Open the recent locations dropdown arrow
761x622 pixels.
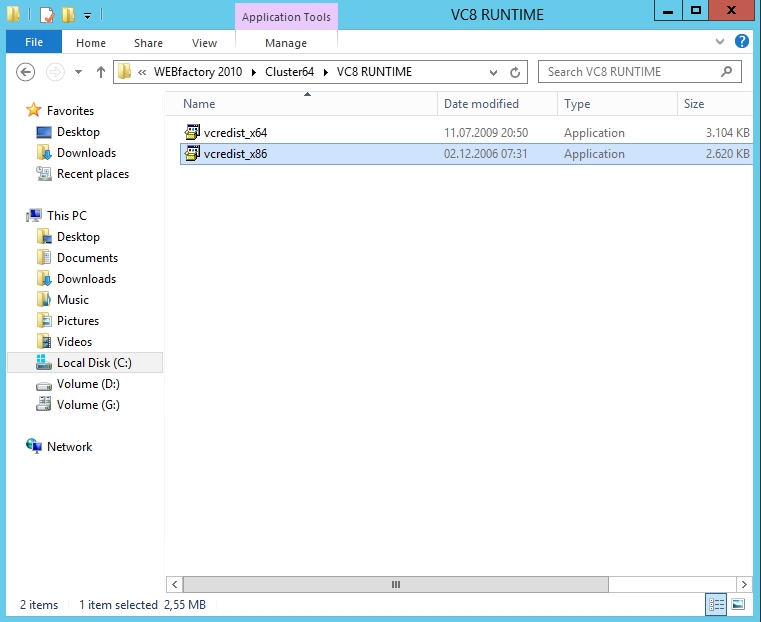78,72
